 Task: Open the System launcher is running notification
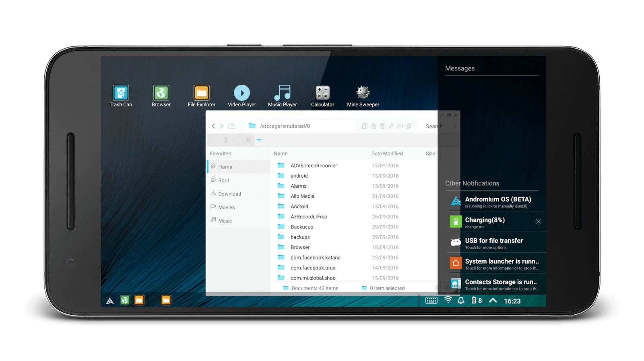tap(496, 263)
